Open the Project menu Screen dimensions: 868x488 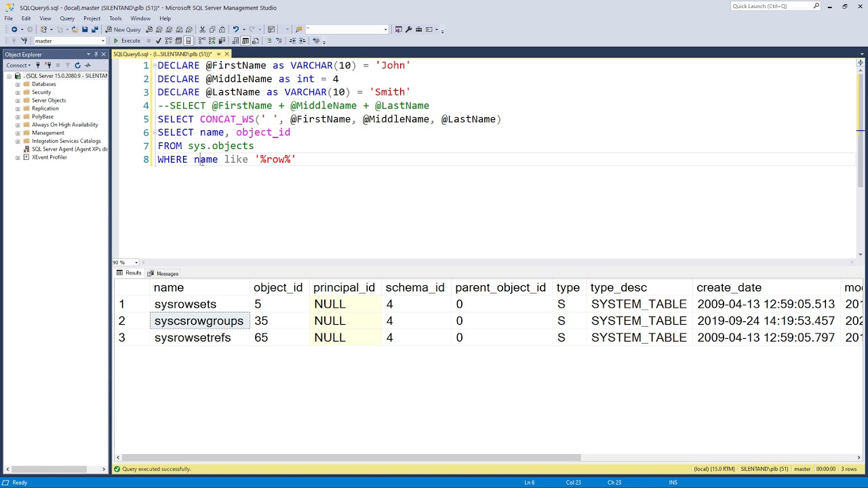tap(92, 18)
